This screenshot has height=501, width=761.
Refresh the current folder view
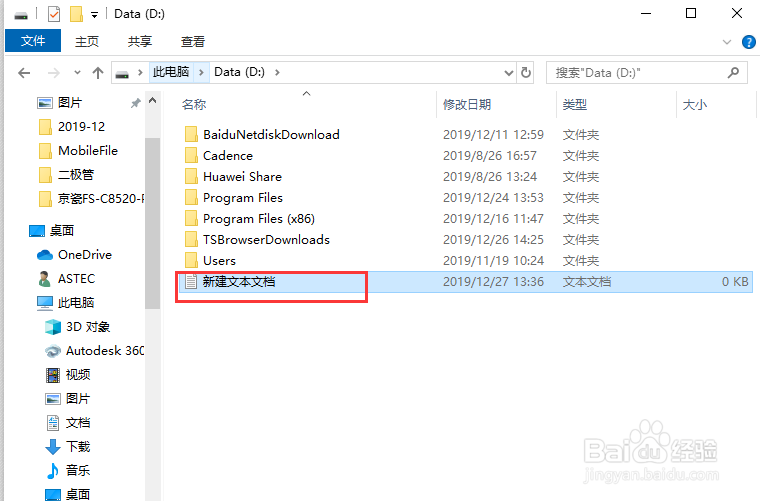pyautogui.click(x=526, y=73)
